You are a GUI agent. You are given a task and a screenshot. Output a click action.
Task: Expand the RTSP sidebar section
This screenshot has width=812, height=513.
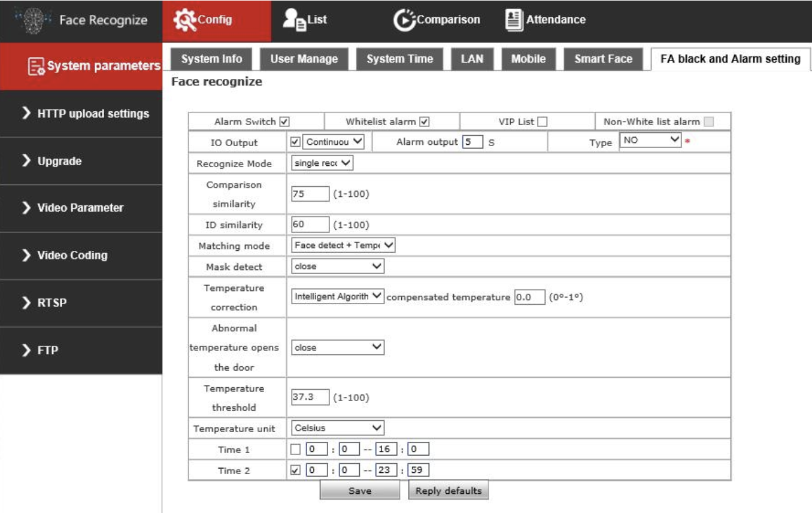(44, 302)
